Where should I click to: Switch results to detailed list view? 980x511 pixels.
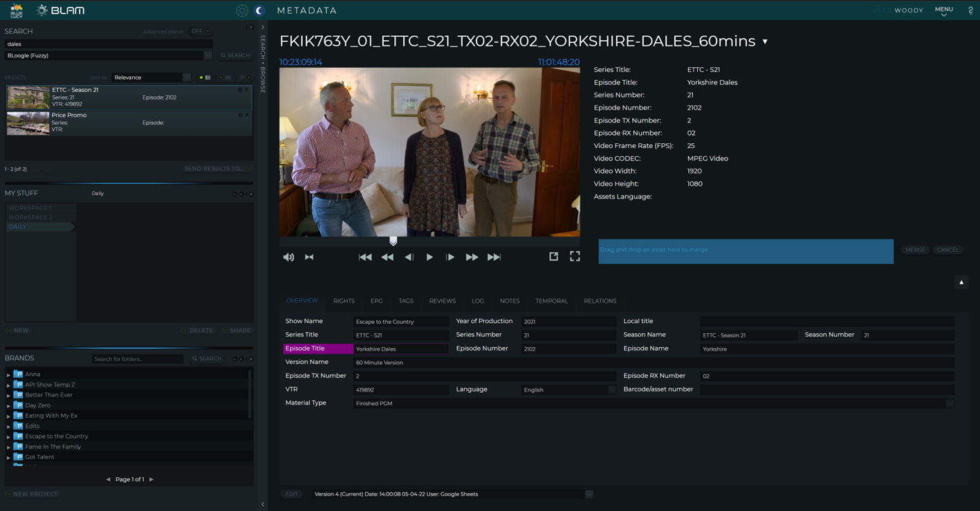(207, 77)
